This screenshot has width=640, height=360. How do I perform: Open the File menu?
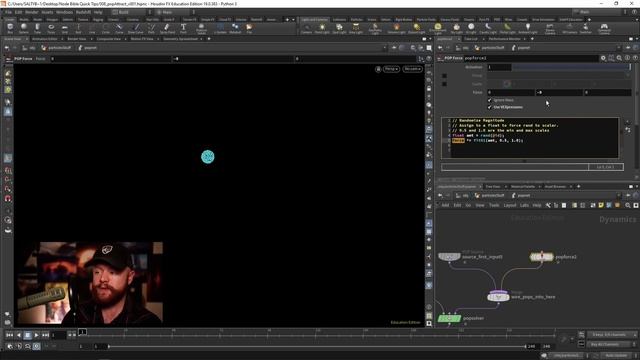pyautogui.click(x=8, y=12)
